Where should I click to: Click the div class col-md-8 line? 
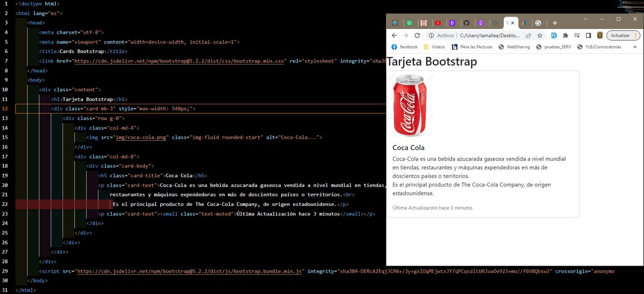click(x=107, y=156)
